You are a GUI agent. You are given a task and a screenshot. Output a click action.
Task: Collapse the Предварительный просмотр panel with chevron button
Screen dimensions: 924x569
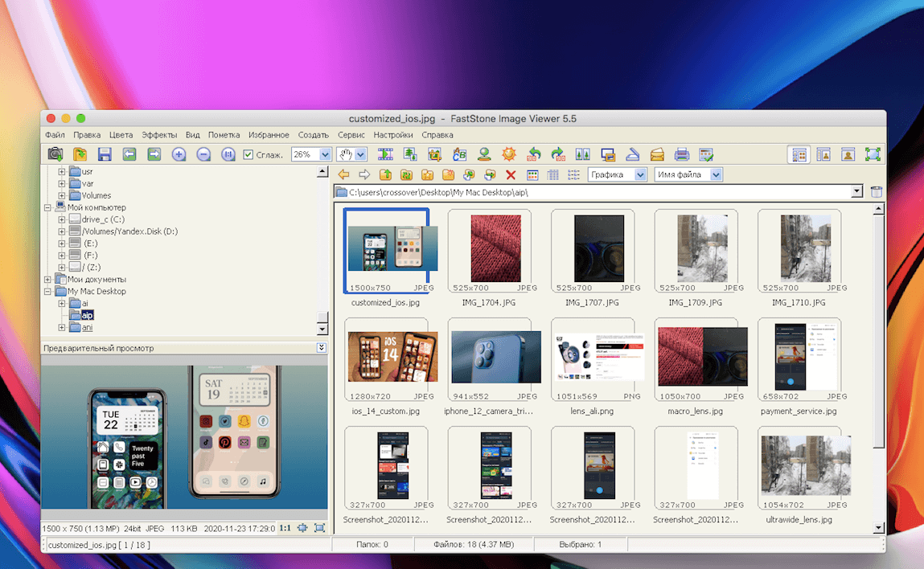[321, 348]
